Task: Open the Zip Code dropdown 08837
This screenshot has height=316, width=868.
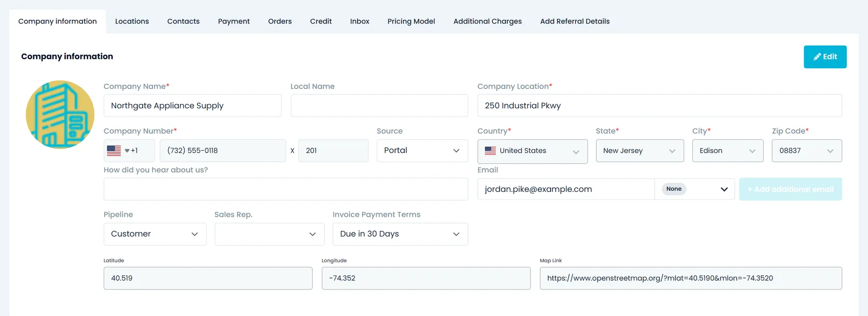Action: (x=807, y=151)
